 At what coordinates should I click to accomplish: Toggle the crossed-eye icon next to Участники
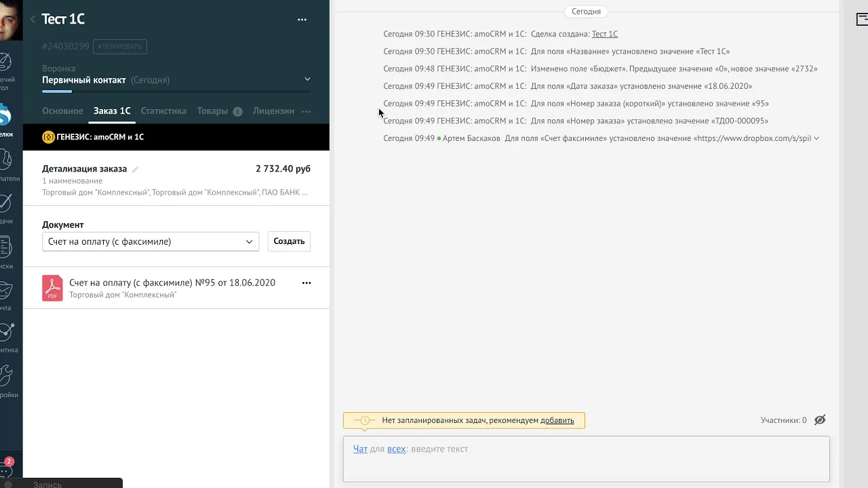click(x=820, y=420)
